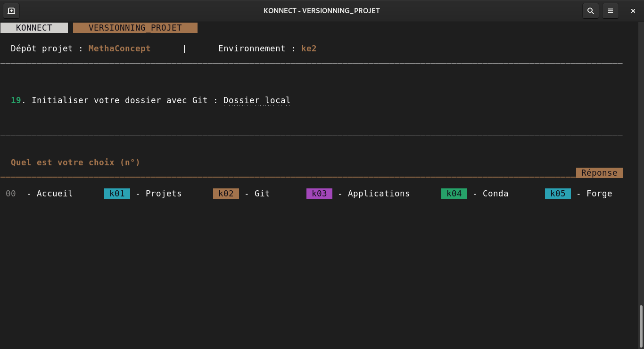
Task: Open the terminal search icon
Action: point(590,11)
